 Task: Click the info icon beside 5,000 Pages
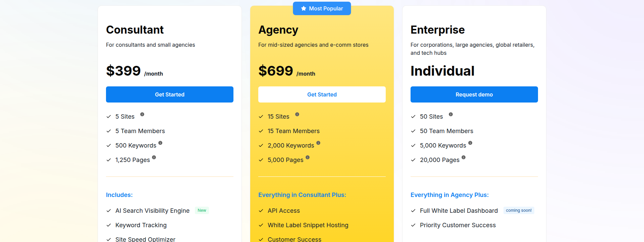[x=308, y=157]
